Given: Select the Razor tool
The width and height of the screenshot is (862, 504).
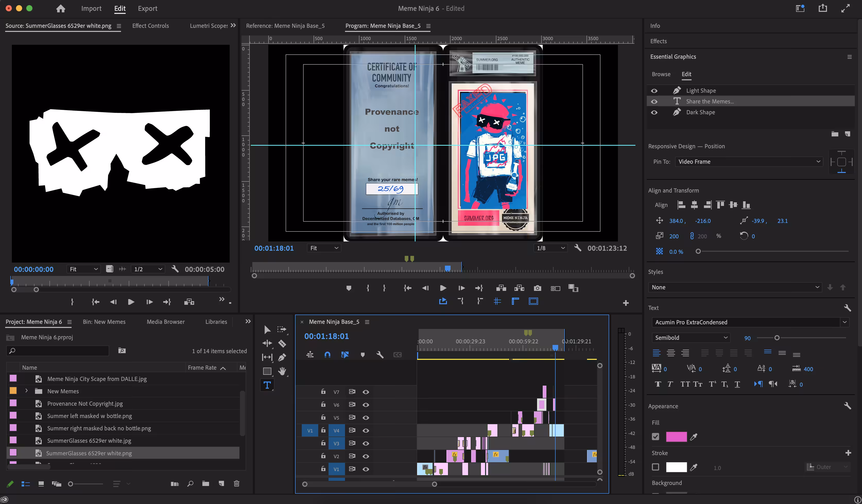Looking at the screenshot, I should click(282, 343).
